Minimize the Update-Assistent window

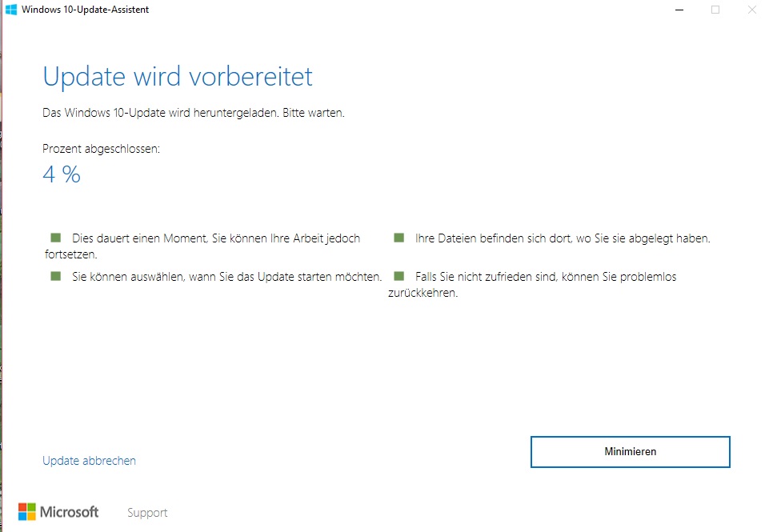(679, 10)
